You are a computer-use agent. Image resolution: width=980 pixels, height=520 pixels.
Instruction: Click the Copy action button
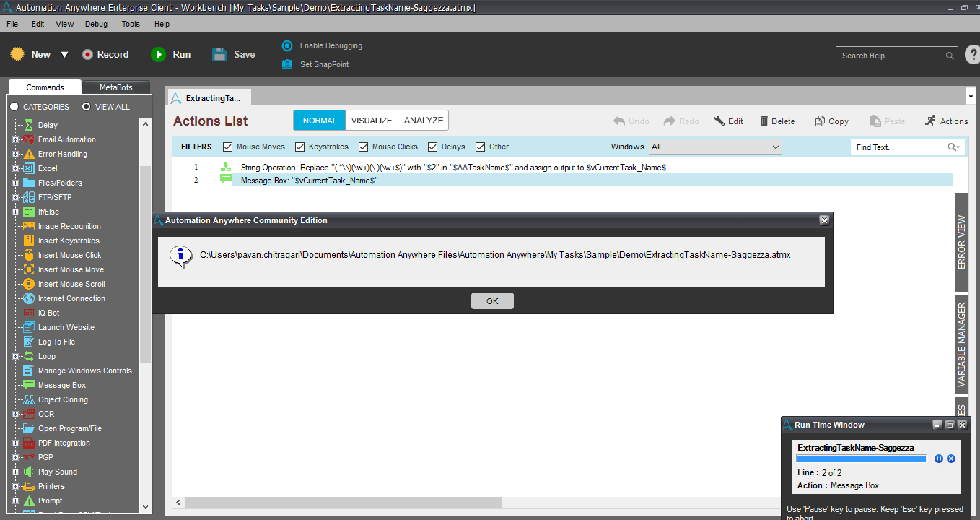[x=832, y=121]
